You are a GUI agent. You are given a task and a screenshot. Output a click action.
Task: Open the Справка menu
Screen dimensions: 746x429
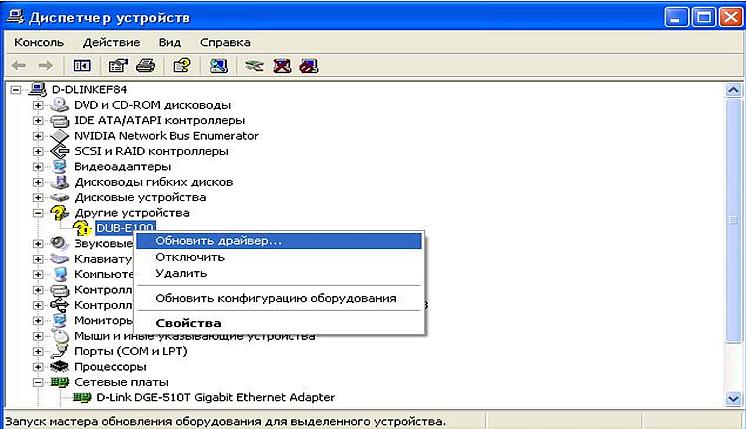(225, 43)
